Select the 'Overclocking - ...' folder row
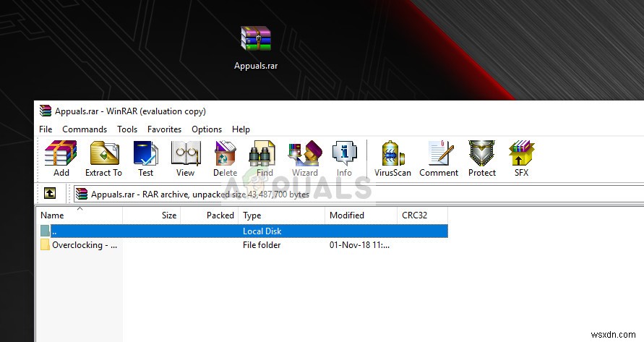The image size is (644, 342). click(244, 245)
